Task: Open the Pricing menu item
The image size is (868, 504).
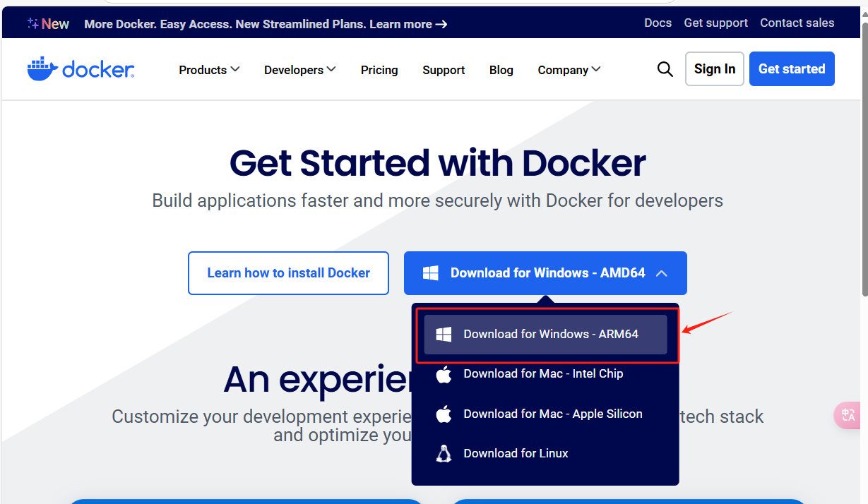Action: 379,70
